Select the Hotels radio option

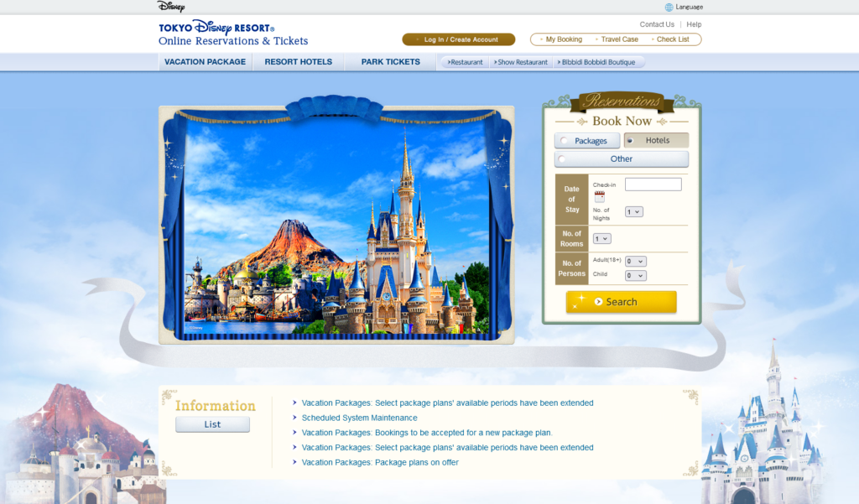[630, 141]
